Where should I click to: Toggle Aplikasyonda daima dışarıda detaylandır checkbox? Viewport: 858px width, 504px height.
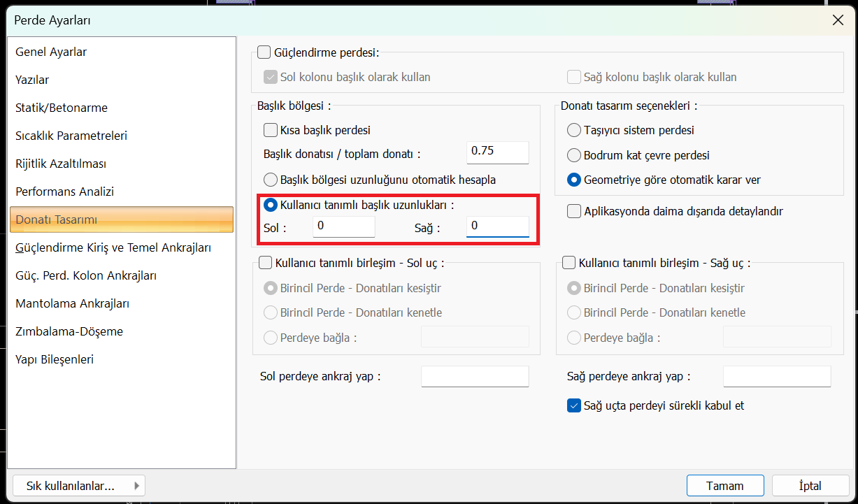(x=574, y=211)
